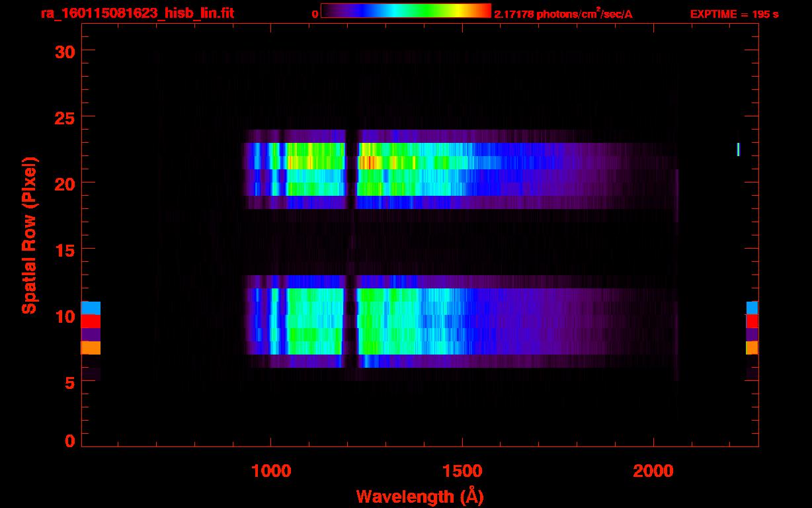Click the 2000 wavelength tick label

653,471
